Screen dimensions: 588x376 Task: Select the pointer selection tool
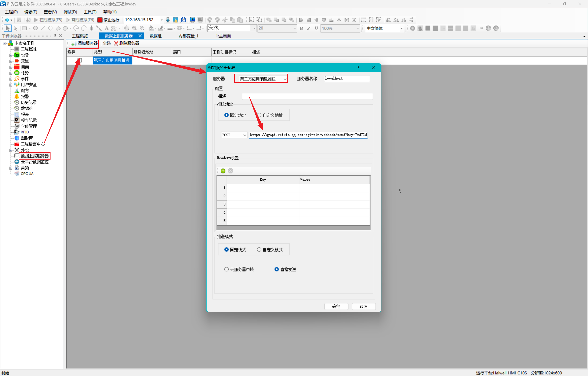tap(8, 28)
